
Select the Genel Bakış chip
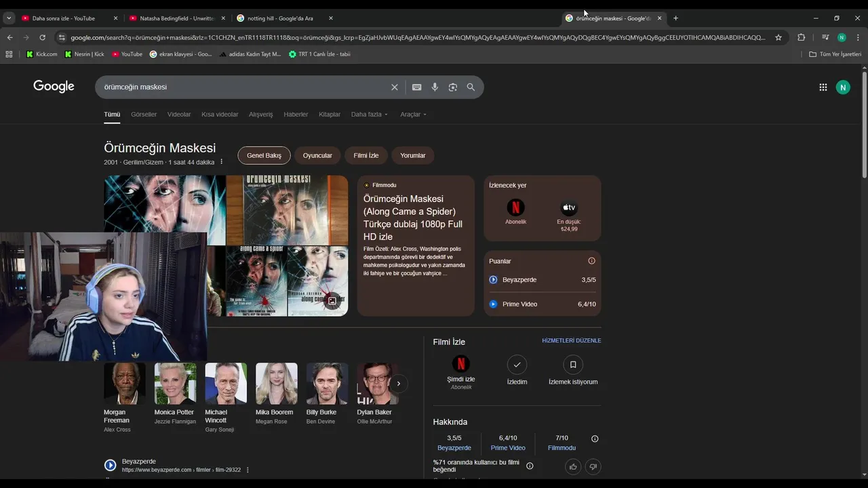pos(264,155)
